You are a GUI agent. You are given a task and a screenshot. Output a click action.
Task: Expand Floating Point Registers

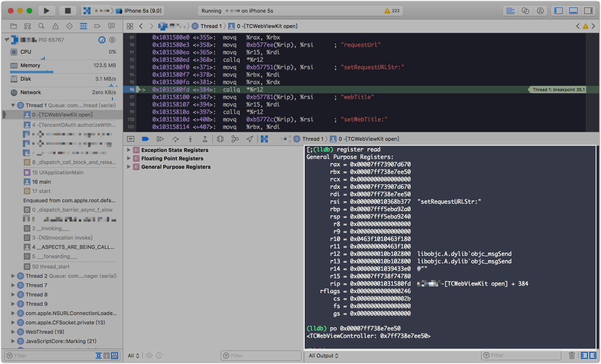(x=129, y=158)
